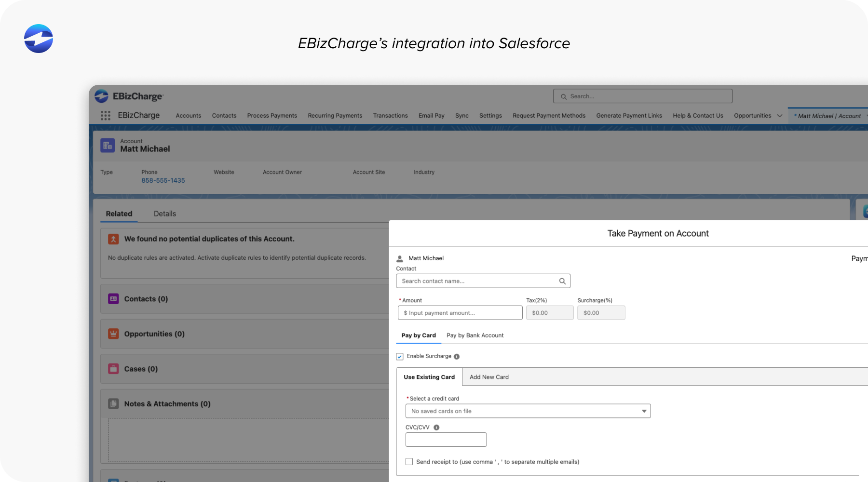Click the Opportunities crown icon
868x482 pixels.
click(x=113, y=334)
